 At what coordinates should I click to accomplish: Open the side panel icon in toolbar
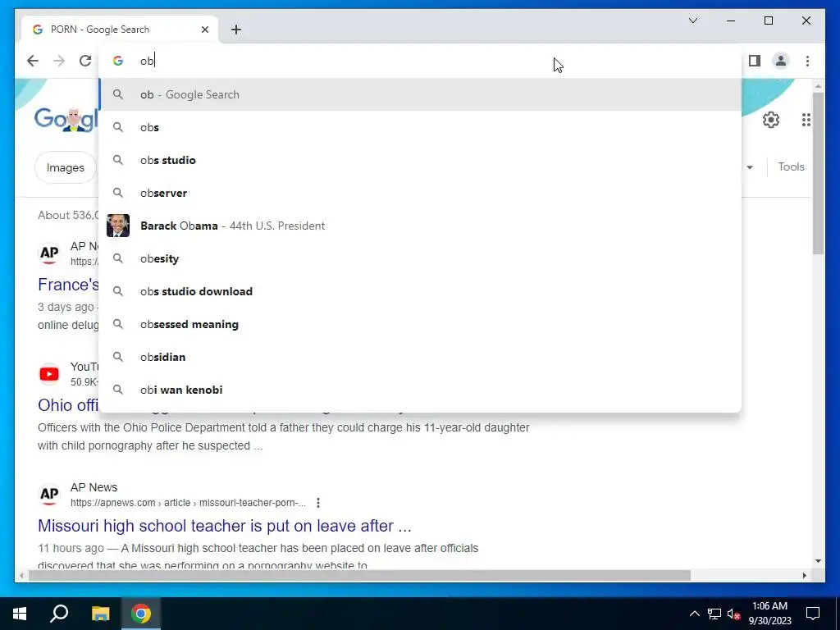755,61
